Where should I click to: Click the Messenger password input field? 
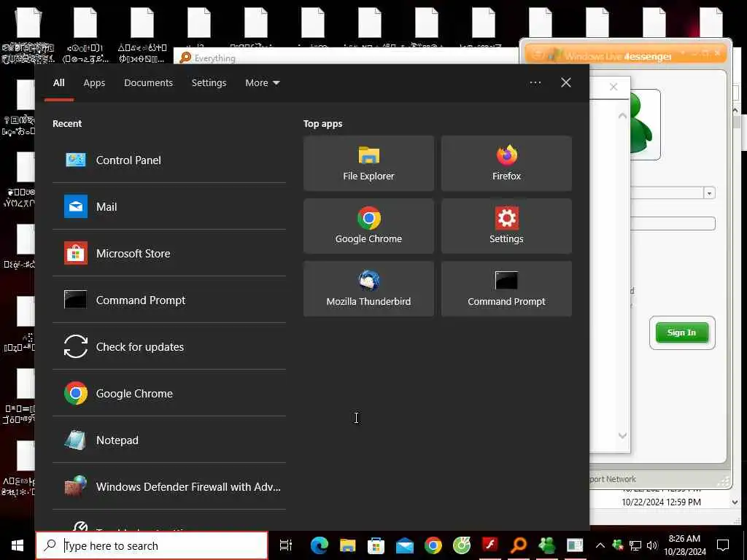[673, 223]
